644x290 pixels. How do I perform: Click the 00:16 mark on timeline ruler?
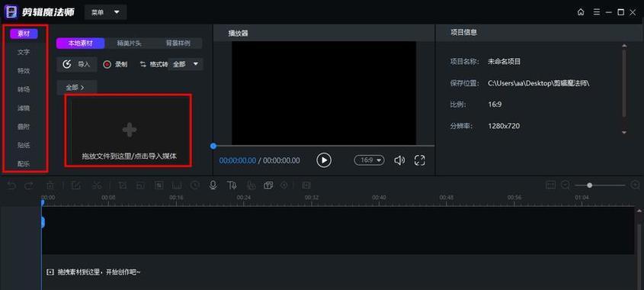(176, 198)
